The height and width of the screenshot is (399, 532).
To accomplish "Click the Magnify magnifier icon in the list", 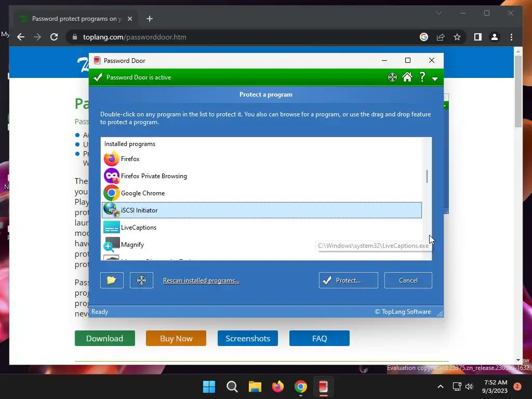I will [111, 244].
